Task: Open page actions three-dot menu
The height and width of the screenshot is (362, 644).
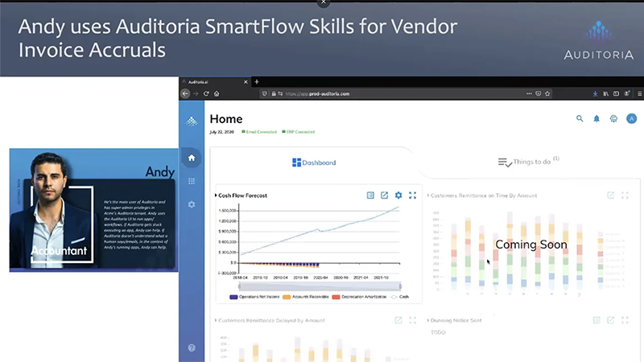Action: coord(529,93)
